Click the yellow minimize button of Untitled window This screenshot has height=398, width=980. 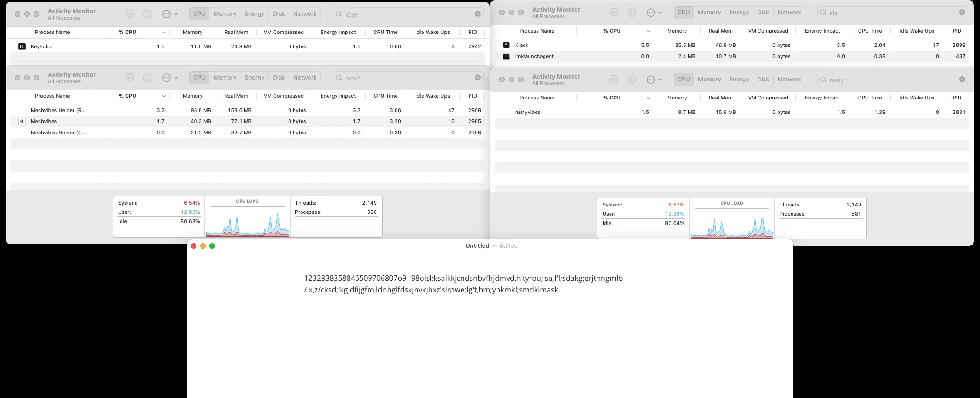coord(203,246)
